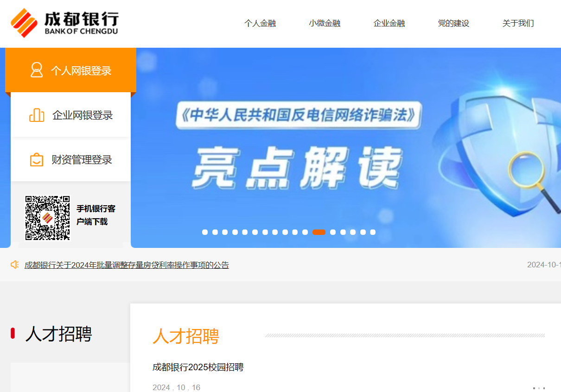The height and width of the screenshot is (392, 561).
Task: Select the second carousel dot
Action: click(215, 232)
